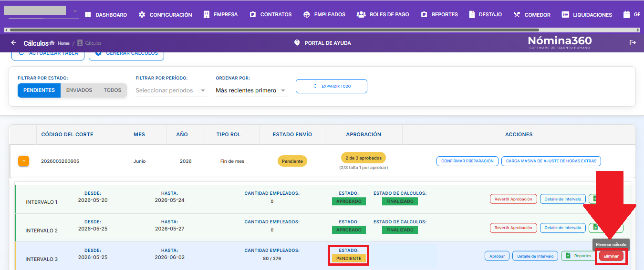Click the Portal de Ayuda question icon
The width and height of the screenshot is (644, 270).
[297, 43]
